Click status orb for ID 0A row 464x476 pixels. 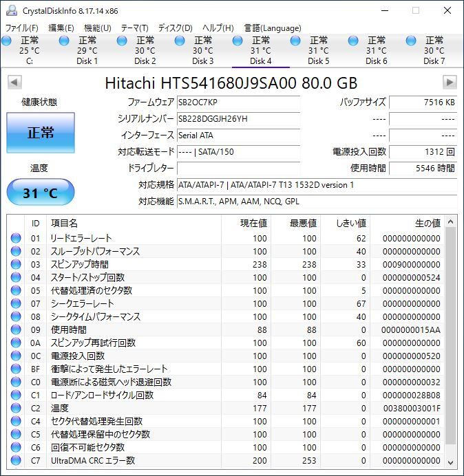click(16, 343)
